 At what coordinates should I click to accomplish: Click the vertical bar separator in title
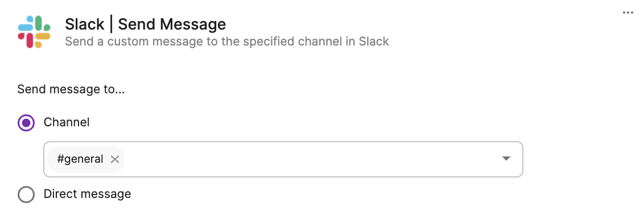point(112,24)
